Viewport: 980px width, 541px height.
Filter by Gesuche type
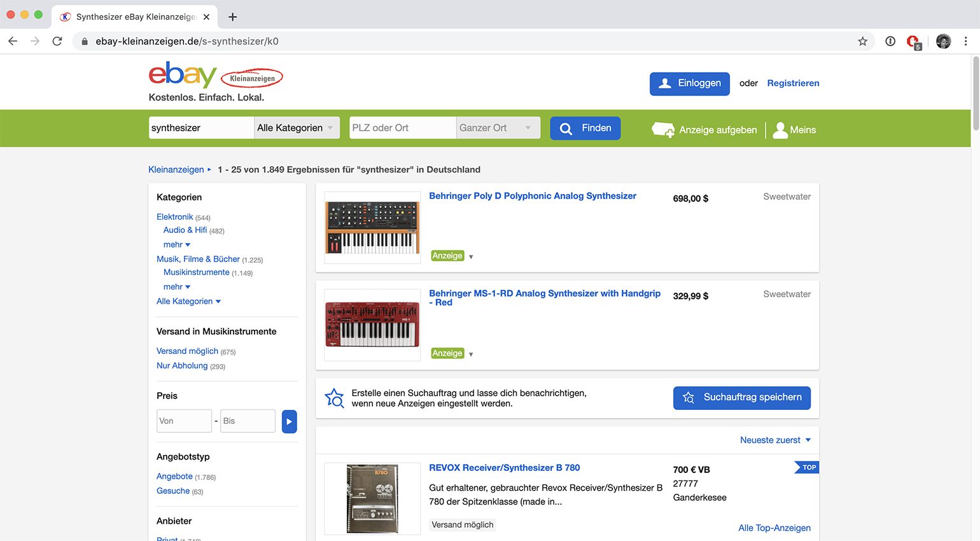173,491
